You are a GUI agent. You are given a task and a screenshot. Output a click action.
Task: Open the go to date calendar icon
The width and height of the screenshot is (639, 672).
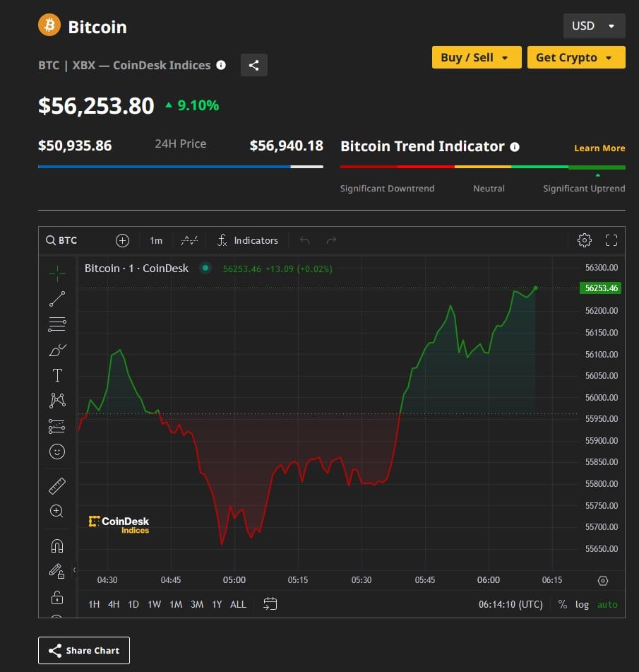(270, 604)
